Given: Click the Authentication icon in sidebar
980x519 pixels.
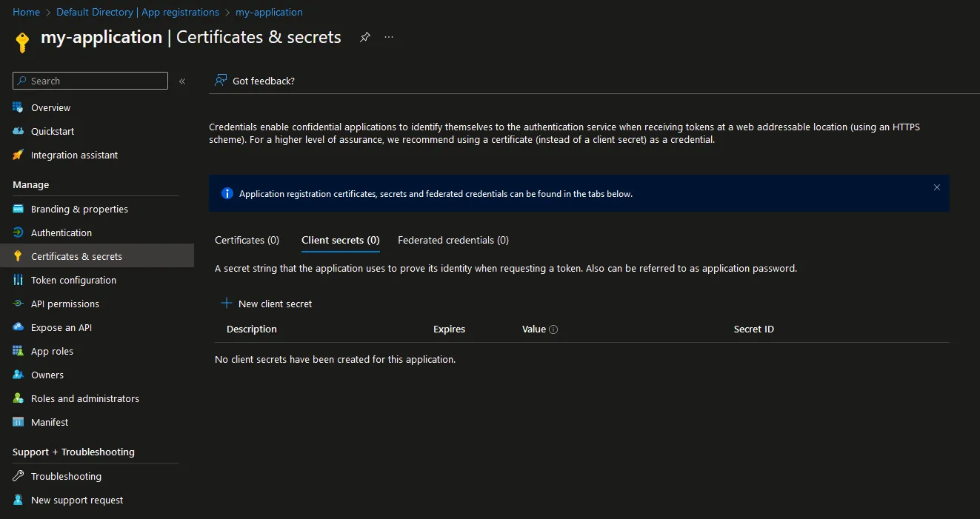Looking at the screenshot, I should pyautogui.click(x=19, y=232).
